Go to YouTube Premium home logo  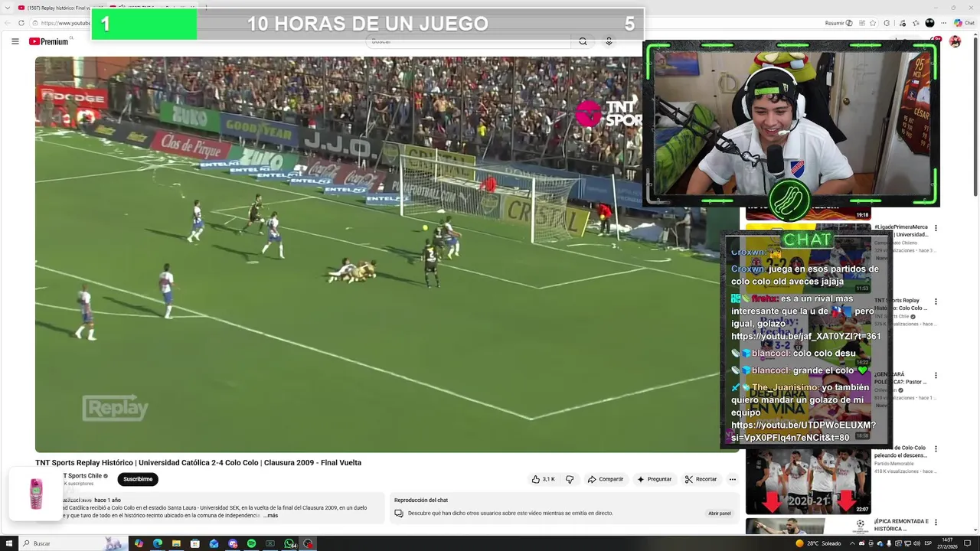tap(49, 41)
